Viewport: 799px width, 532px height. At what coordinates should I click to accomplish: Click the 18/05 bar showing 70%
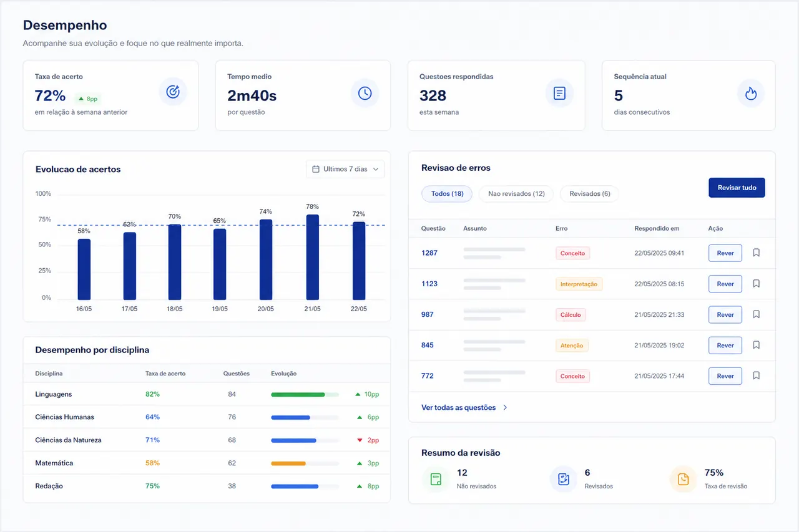tap(175, 262)
